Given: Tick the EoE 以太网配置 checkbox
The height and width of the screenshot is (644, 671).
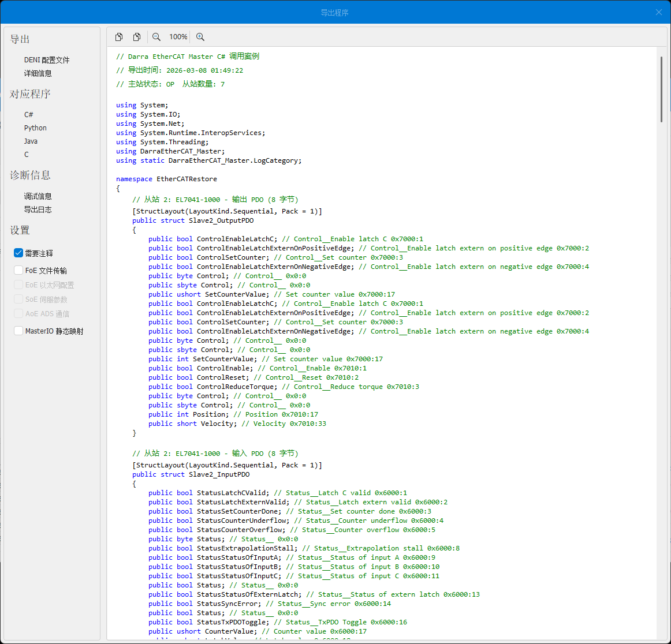Looking at the screenshot, I should [18, 284].
